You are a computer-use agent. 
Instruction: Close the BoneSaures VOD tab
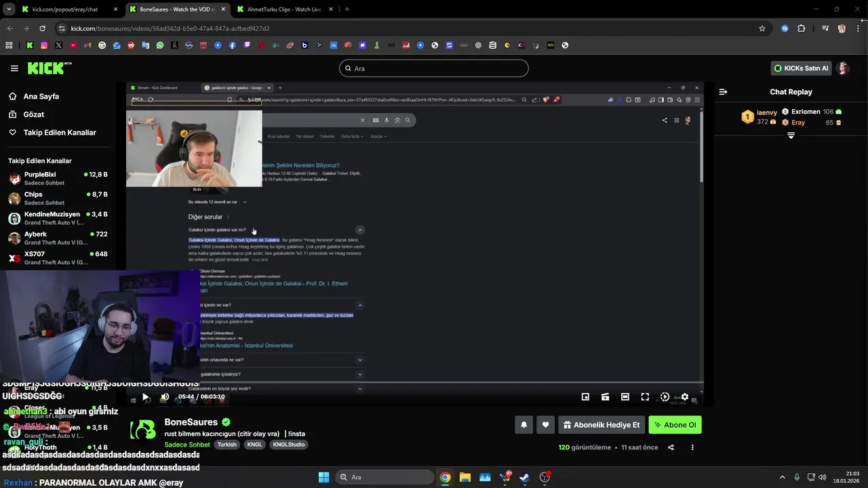tap(223, 9)
